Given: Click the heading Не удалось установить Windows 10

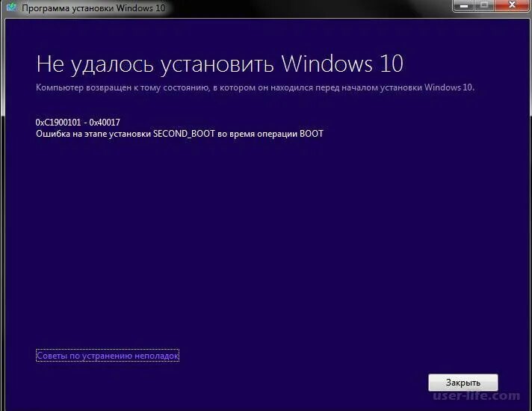Looking at the screenshot, I should pyautogui.click(x=220, y=64).
